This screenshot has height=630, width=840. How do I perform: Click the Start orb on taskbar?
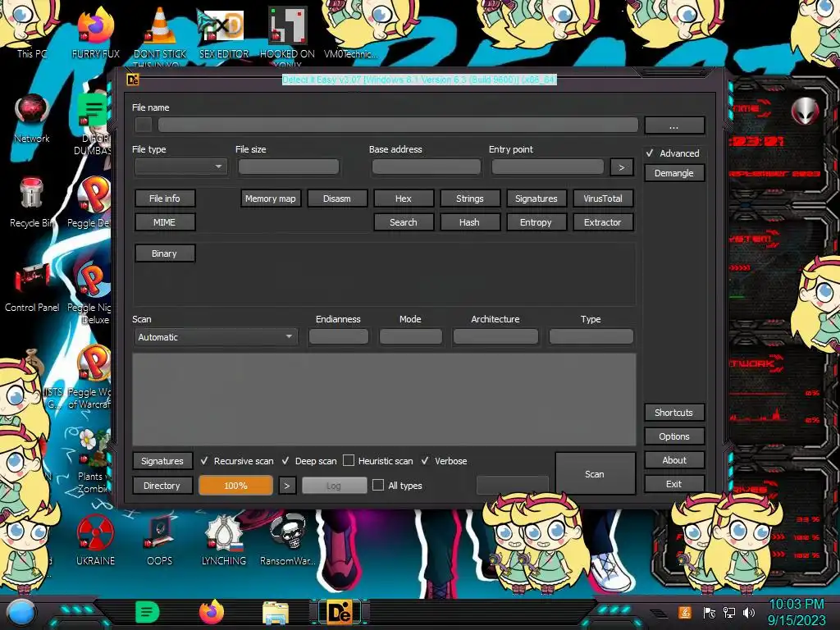21,612
